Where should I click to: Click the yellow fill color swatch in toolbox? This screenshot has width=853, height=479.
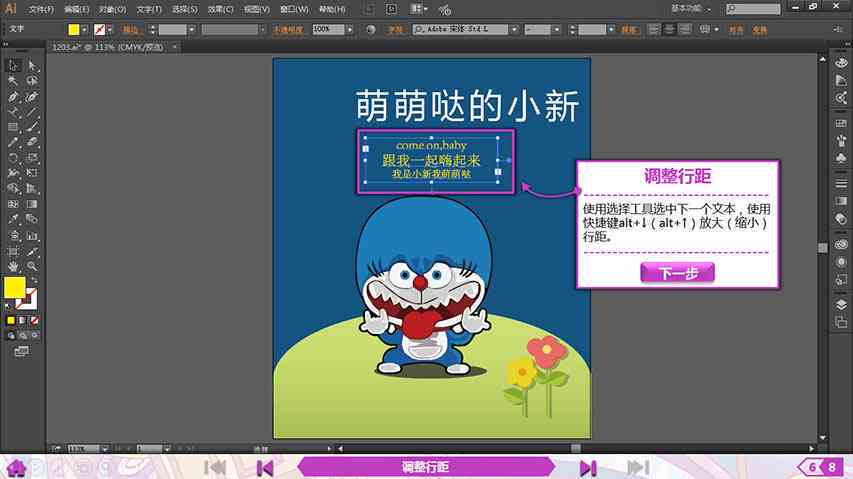[15, 288]
